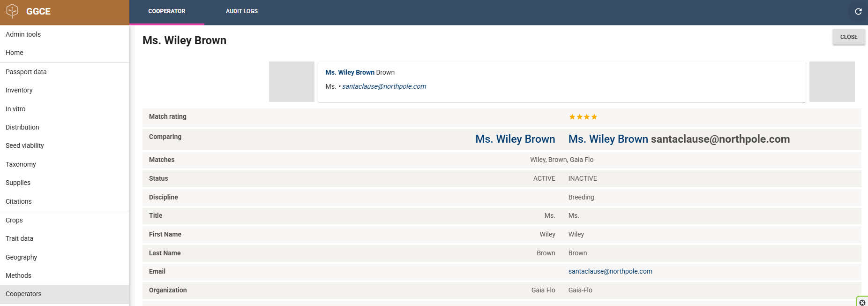Select the Cooperator tab

[x=166, y=11]
